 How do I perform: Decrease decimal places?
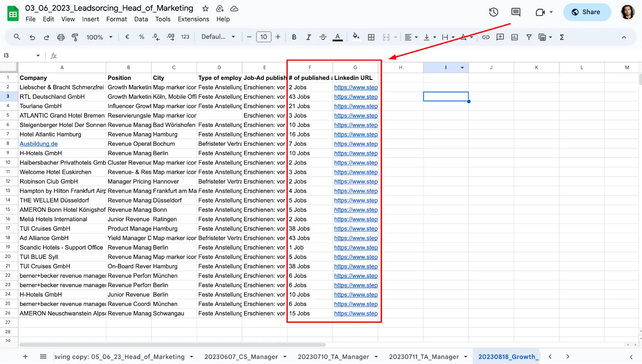click(156, 37)
